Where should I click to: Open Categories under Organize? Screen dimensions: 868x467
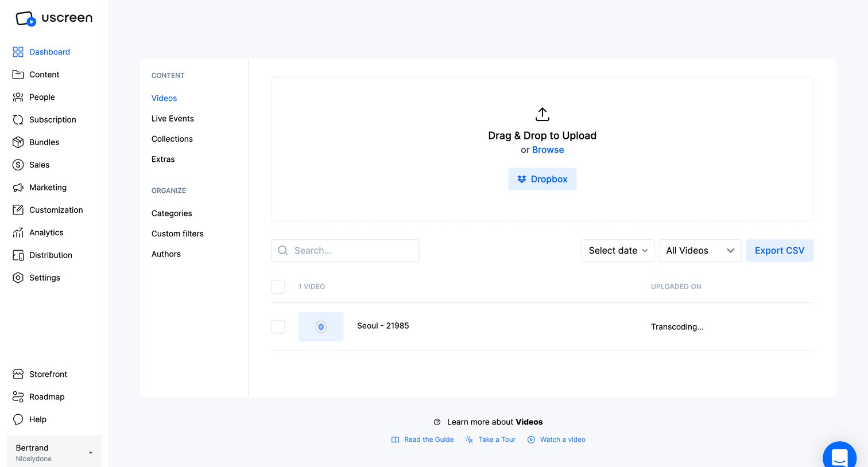[x=172, y=213]
